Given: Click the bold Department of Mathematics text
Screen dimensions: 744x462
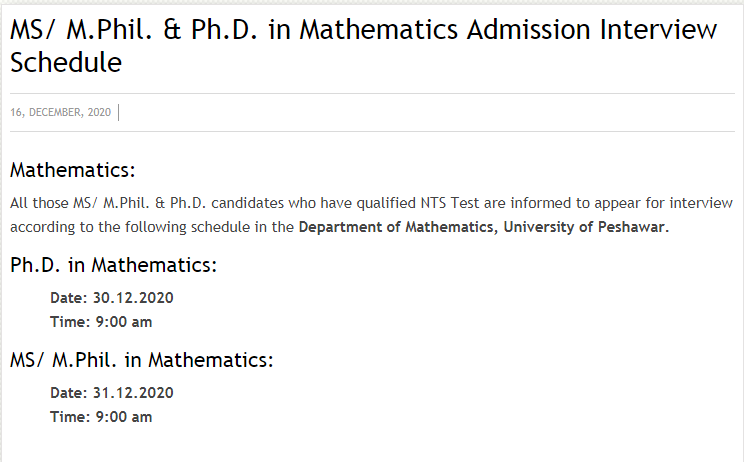Looking at the screenshot, I should point(396,227).
